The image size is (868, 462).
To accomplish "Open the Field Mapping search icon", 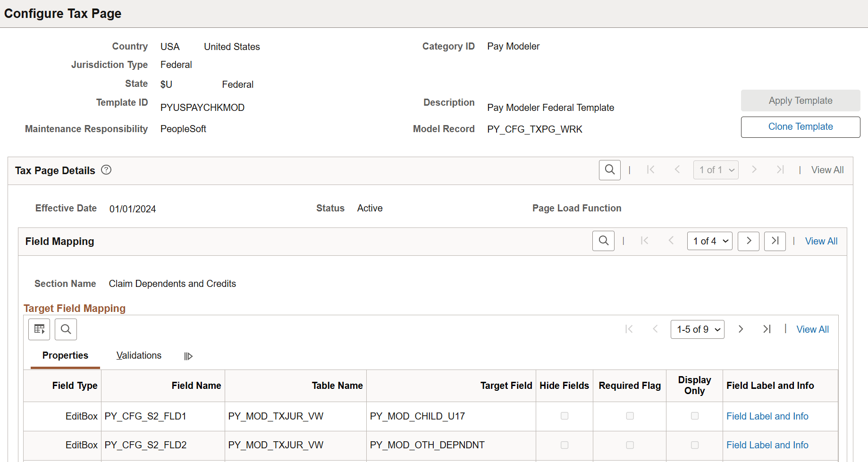I will pos(603,241).
